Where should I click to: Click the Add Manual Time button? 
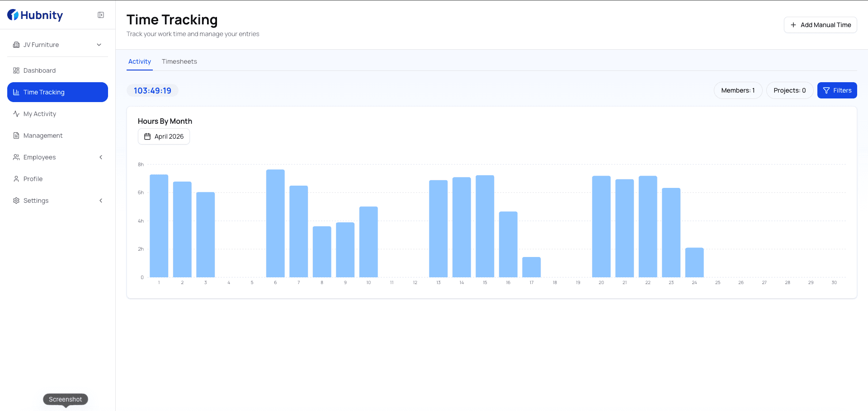click(820, 25)
